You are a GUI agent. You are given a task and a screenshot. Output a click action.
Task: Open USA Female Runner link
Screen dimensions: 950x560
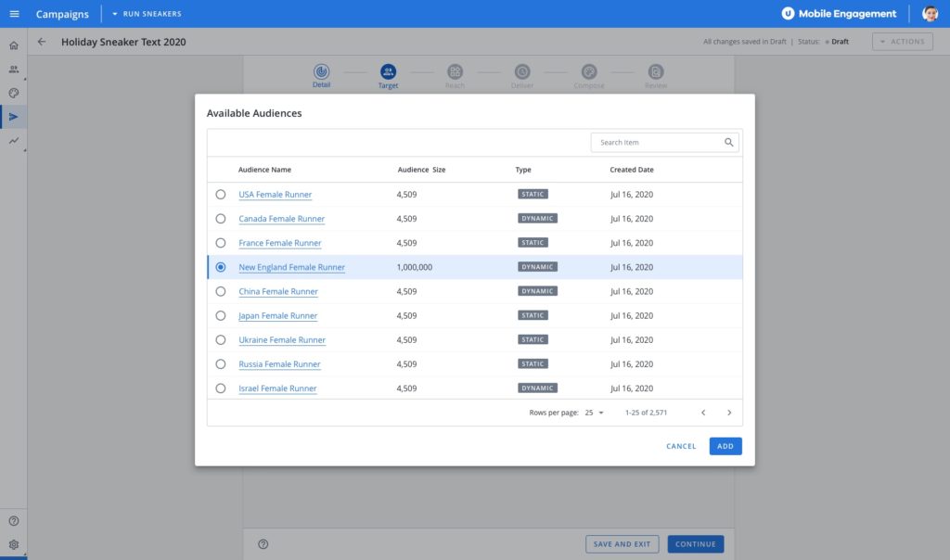pos(275,195)
